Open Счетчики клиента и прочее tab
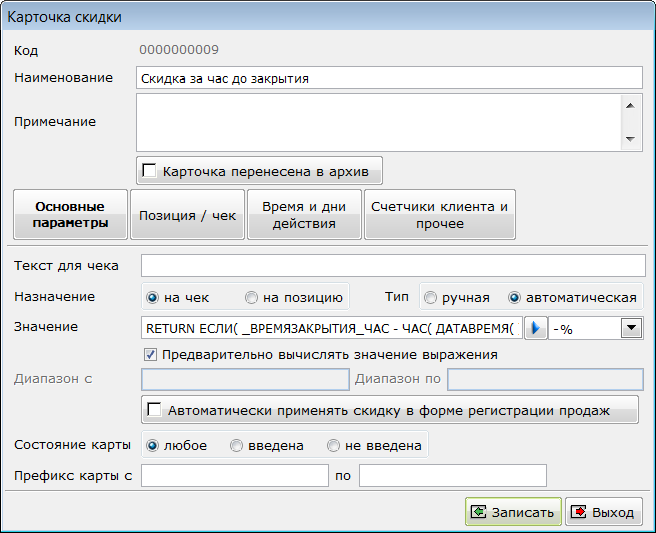The width and height of the screenshot is (656, 533). click(x=440, y=214)
